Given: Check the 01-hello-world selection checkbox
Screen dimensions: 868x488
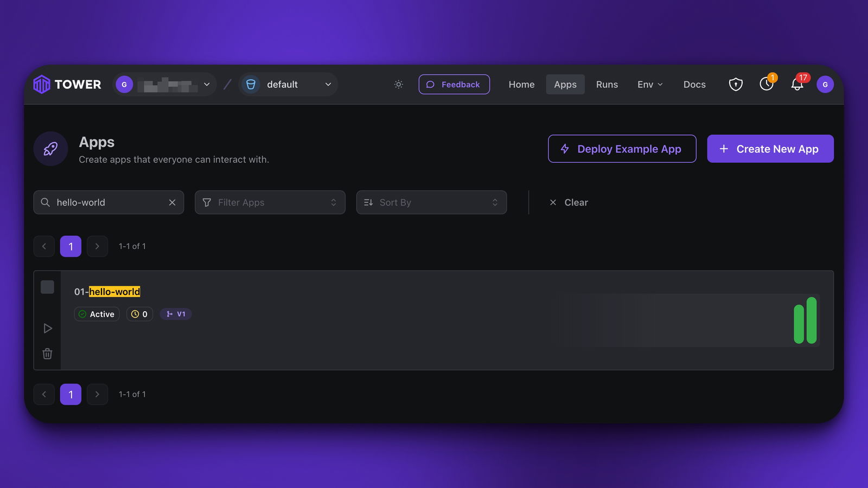Looking at the screenshot, I should tap(47, 287).
